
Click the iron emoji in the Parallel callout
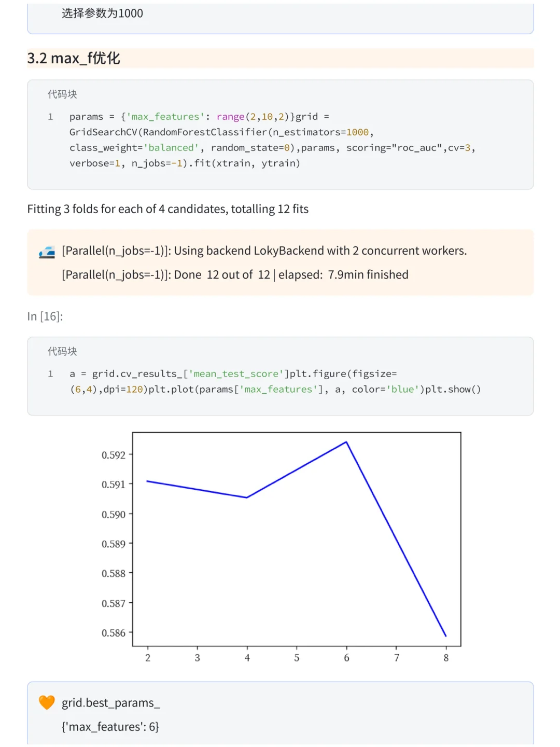(x=47, y=252)
